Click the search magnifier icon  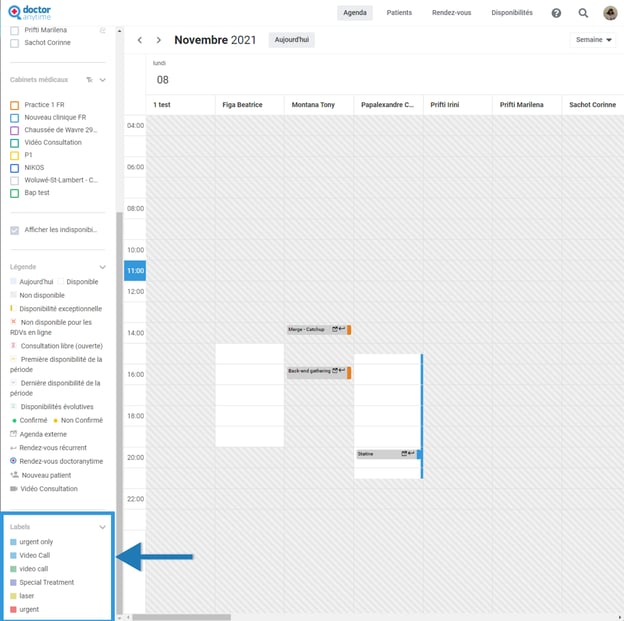pyautogui.click(x=583, y=13)
